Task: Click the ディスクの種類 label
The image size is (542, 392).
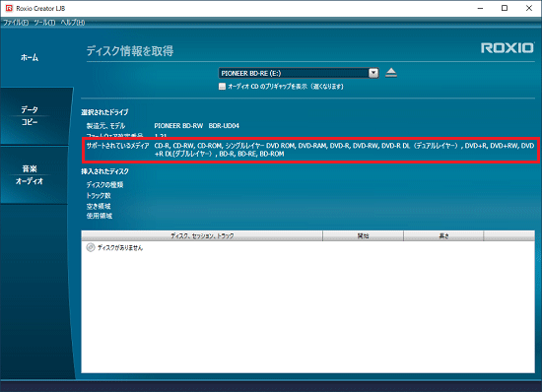Action: pyautogui.click(x=104, y=185)
